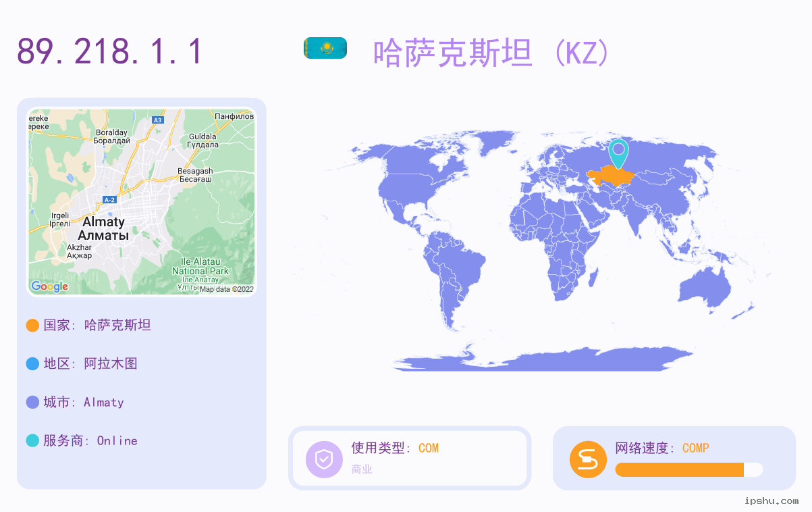Click the Almaty Алматы city label on map
This screenshot has width=812, height=512.
(x=103, y=228)
